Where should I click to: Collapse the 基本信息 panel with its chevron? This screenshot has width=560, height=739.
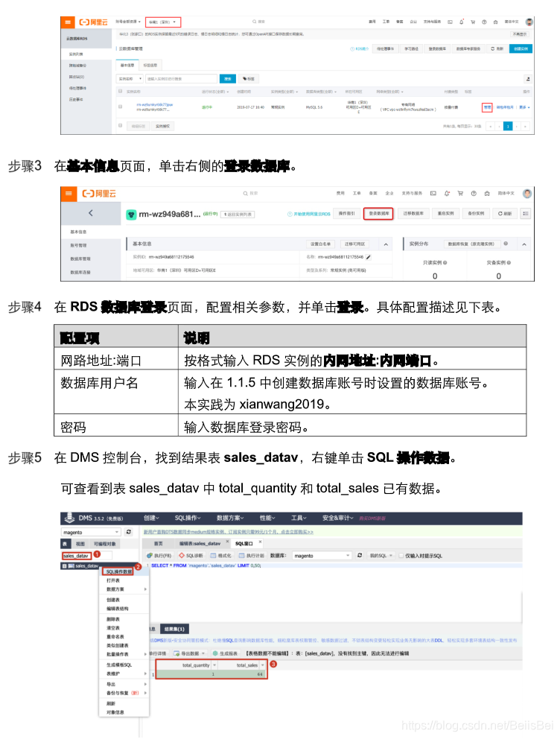click(386, 244)
